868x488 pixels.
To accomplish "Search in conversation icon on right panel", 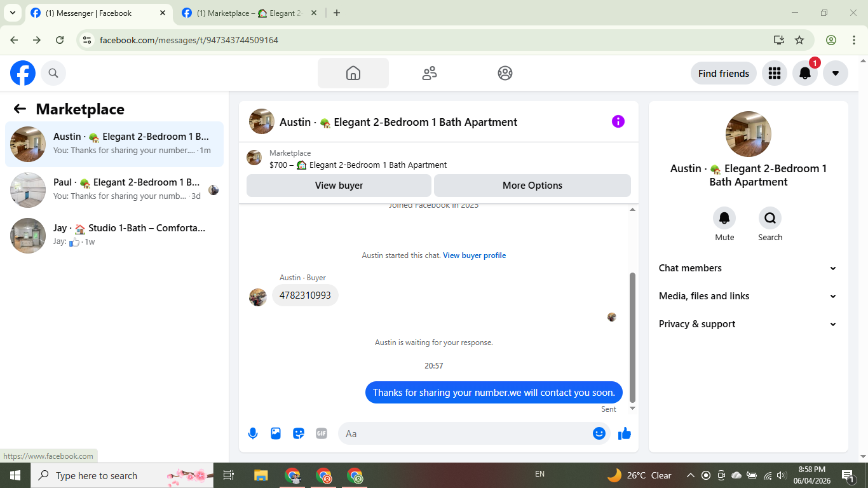I will tap(770, 219).
